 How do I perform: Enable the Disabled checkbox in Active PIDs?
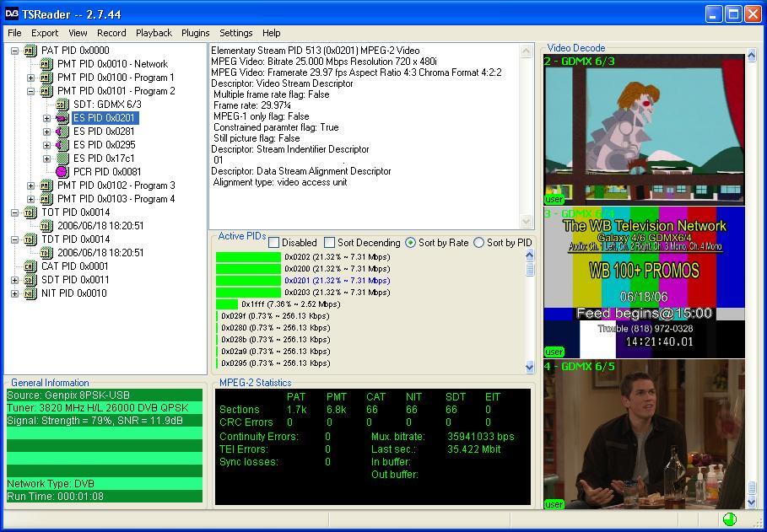274,243
